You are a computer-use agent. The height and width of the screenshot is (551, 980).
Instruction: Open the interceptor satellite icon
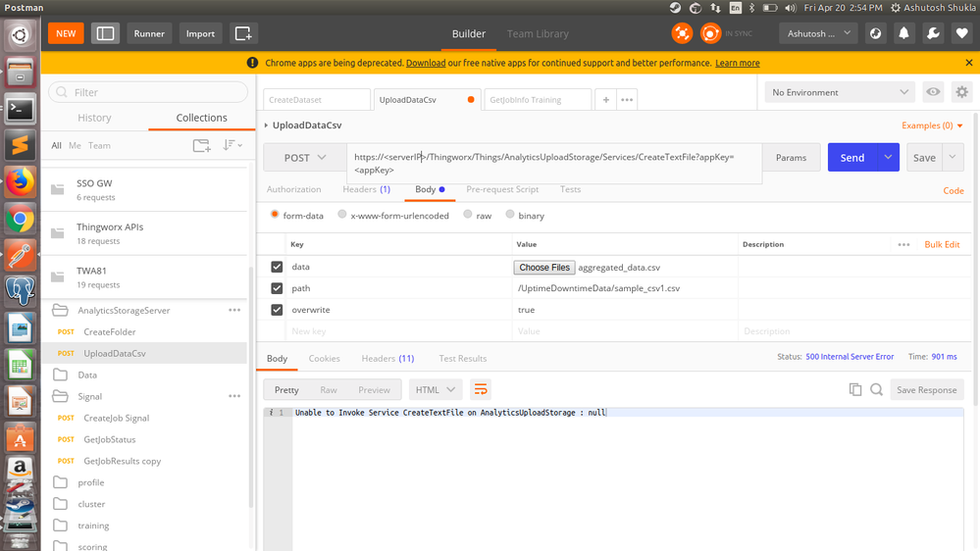682,33
